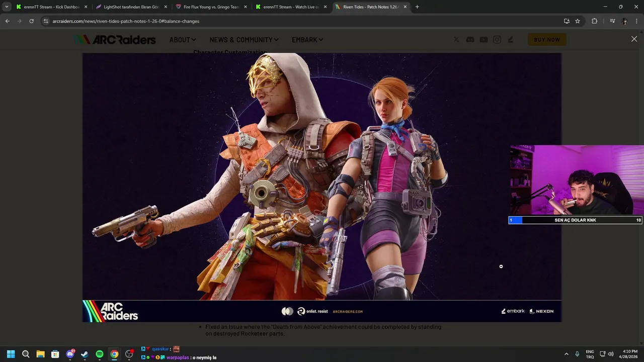Close the Fire Flux Young tab
This screenshot has height=362, width=644.
coord(245,7)
